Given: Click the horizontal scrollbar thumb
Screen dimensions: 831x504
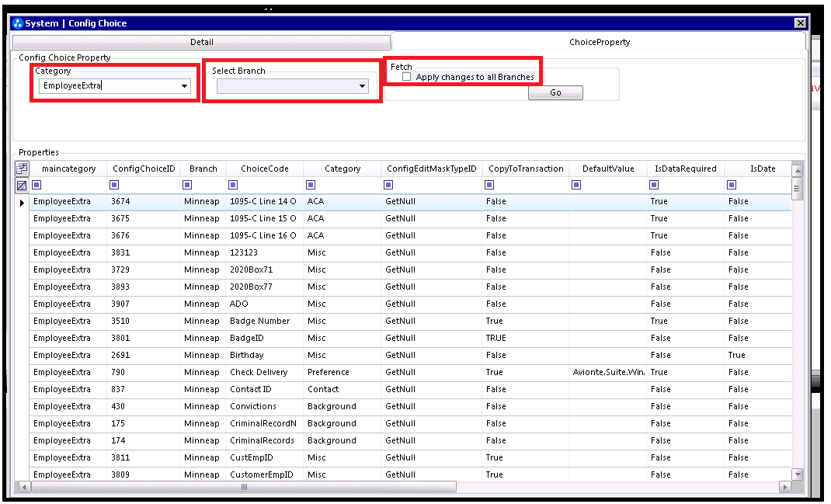Looking at the screenshot, I should tap(244, 486).
